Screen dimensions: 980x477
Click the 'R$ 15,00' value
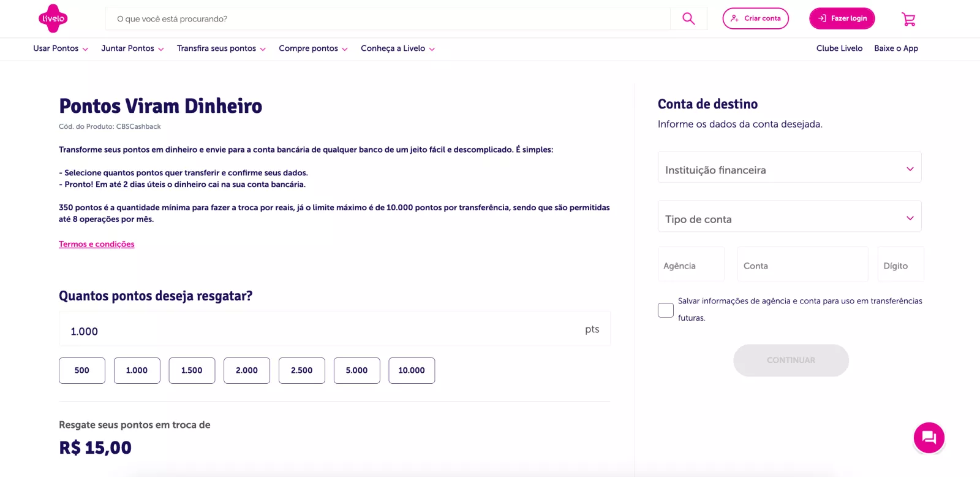(95, 448)
